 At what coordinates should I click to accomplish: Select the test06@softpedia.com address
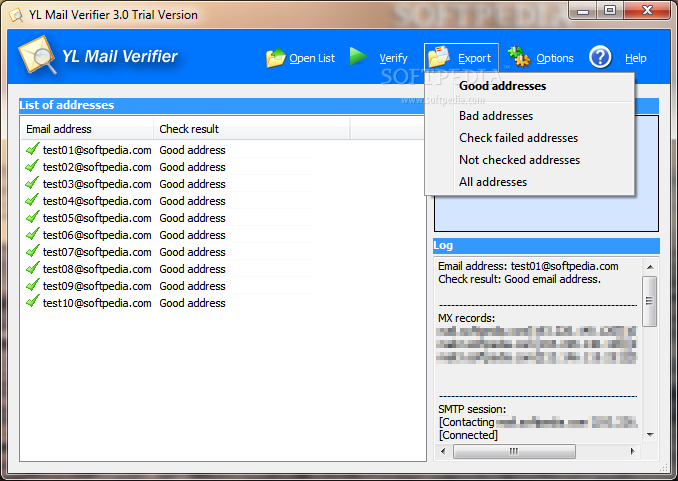97,235
